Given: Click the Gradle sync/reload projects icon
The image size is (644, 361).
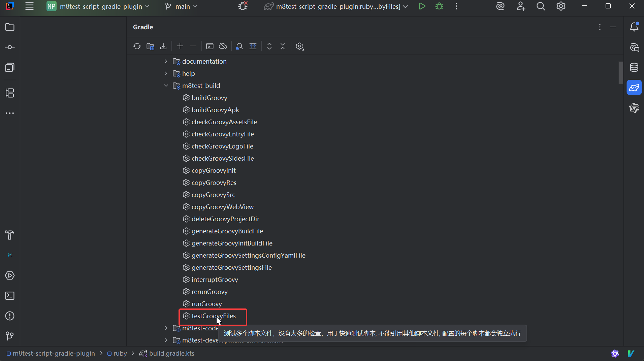Looking at the screenshot, I should [x=137, y=46].
